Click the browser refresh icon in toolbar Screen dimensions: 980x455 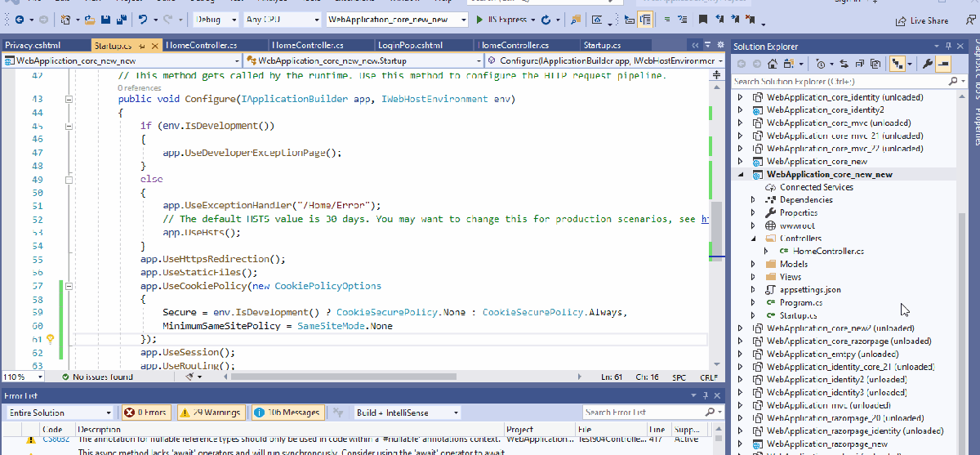pyautogui.click(x=546, y=20)
